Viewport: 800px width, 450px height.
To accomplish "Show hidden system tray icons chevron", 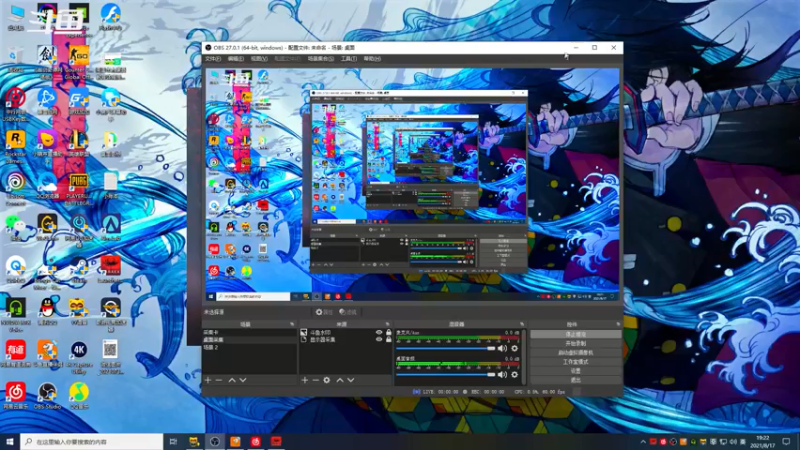I will pos(643,441).
